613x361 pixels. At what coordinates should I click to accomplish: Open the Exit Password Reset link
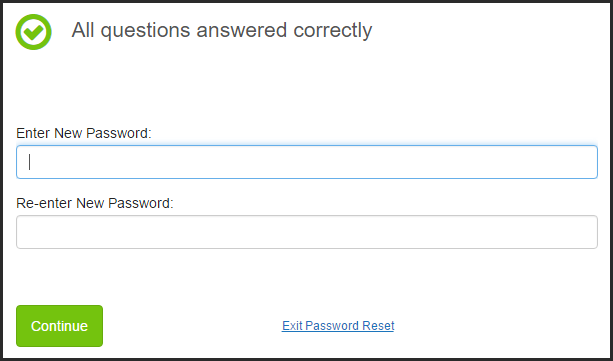coord(338,325)
